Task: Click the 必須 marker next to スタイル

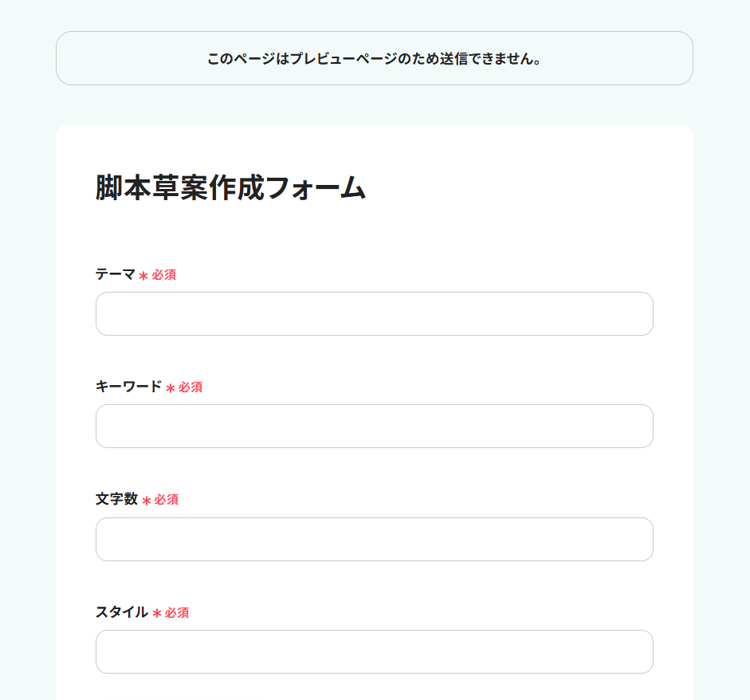Action: pyautogui.click(x=177, y=613)
